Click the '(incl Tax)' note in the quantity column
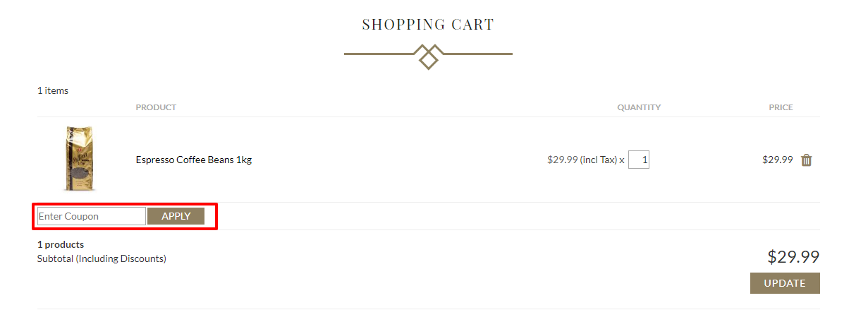This screenshot has width=868, height=310. (599, 160)
